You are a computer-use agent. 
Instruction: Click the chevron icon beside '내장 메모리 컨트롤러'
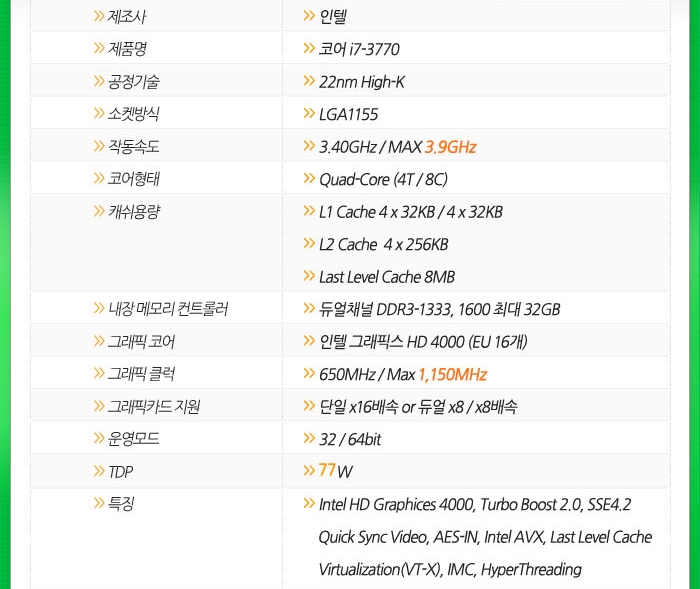coord(99,308)
